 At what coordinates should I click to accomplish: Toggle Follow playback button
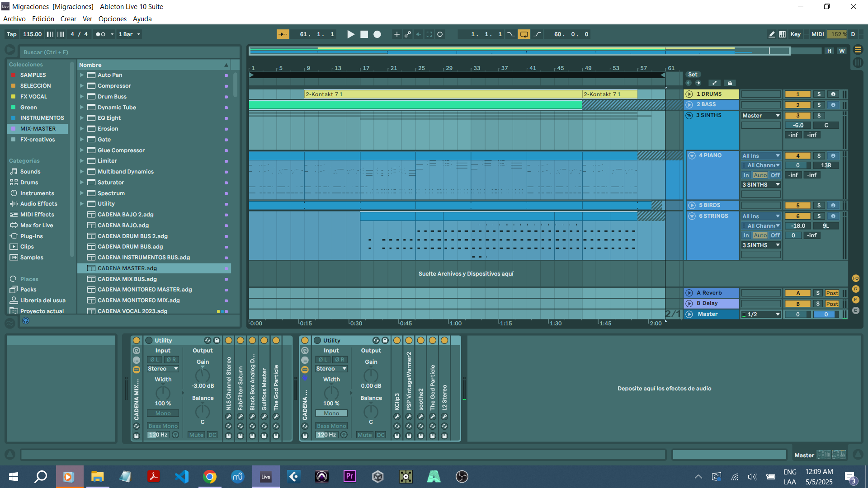(x=283, y=34)
